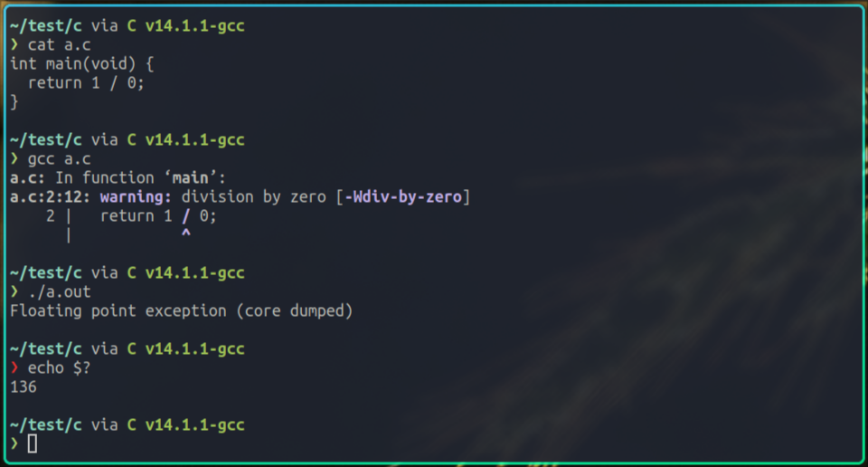Click the green prompt arrow before cat a.c

[14, 45]
